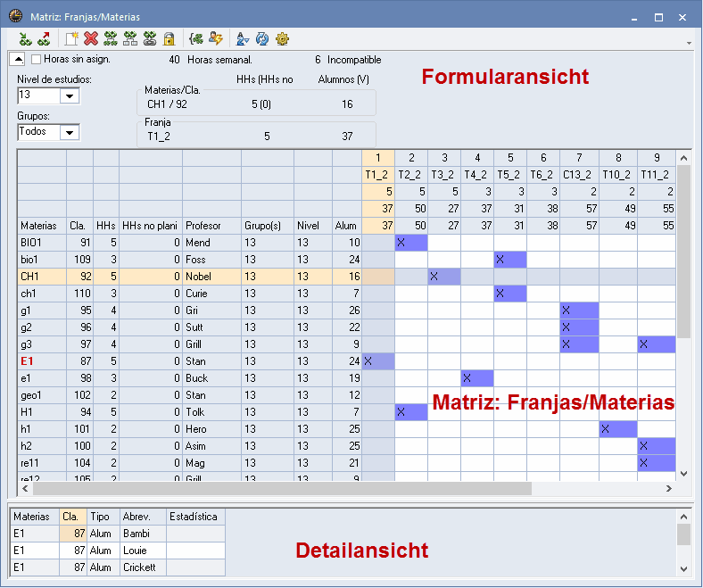The height and width of the screenshot is (588, 703).
Task: Select franja column header C13_2
Action: click(579, 175)
